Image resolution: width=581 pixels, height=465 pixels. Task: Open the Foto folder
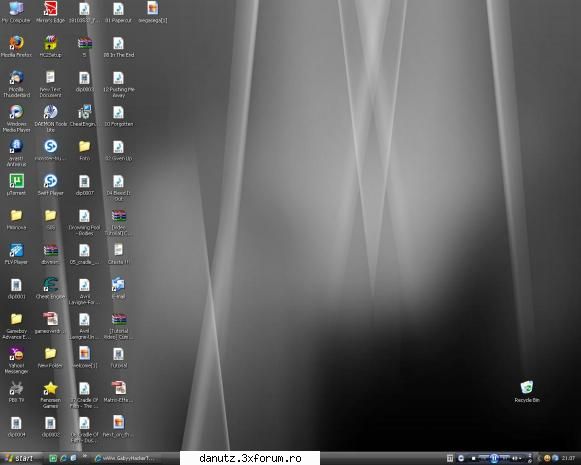(x=84, y=150)
